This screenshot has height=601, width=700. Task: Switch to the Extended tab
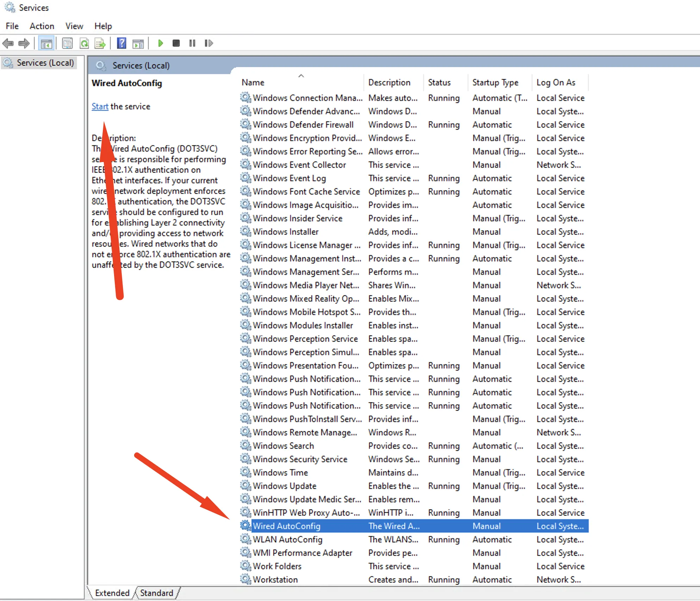(x=112, y=593)
